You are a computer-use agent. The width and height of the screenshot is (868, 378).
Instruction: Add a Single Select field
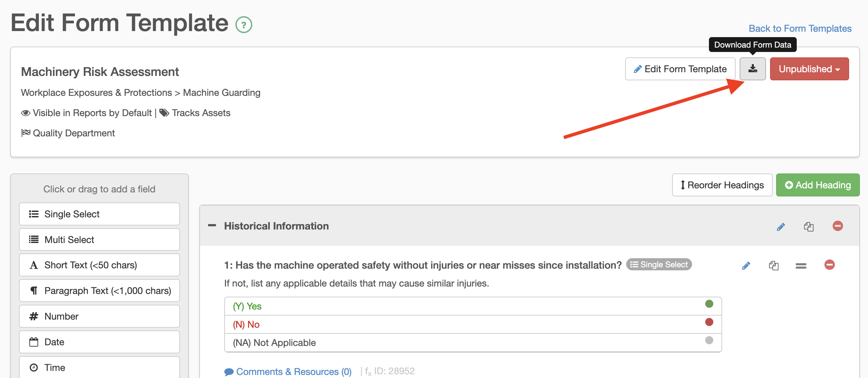pos(99,214)
